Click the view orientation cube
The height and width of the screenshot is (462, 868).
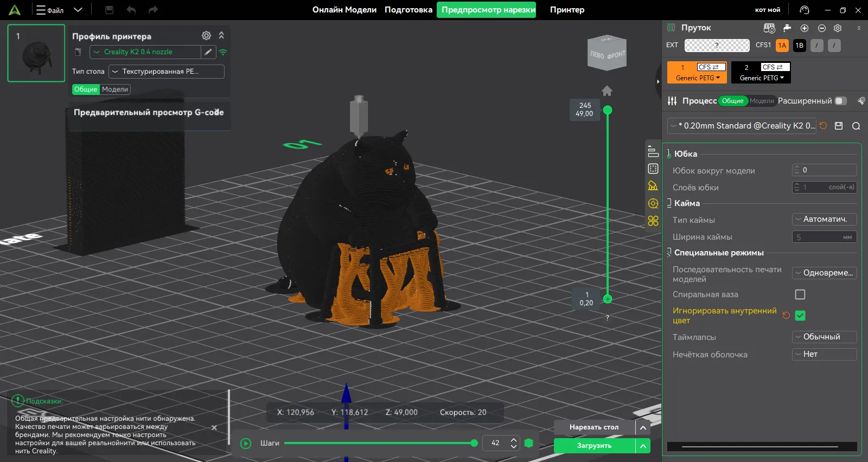(607, 53)
